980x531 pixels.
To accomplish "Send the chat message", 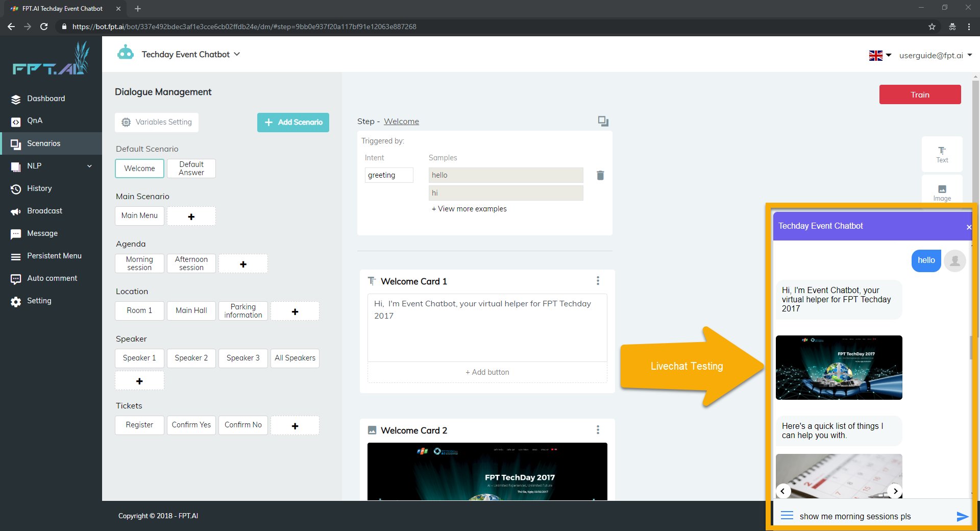I will [962, 516].
